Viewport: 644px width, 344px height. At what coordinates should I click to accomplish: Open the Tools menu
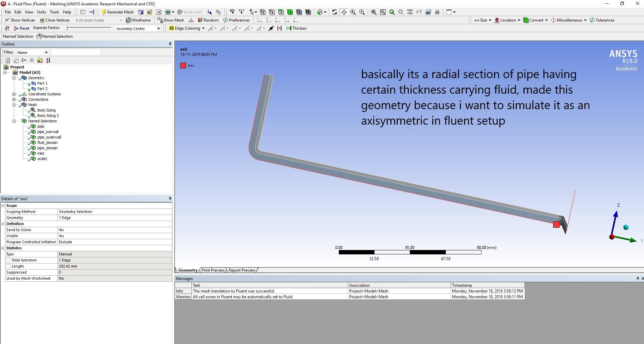(x=54, y=12)
